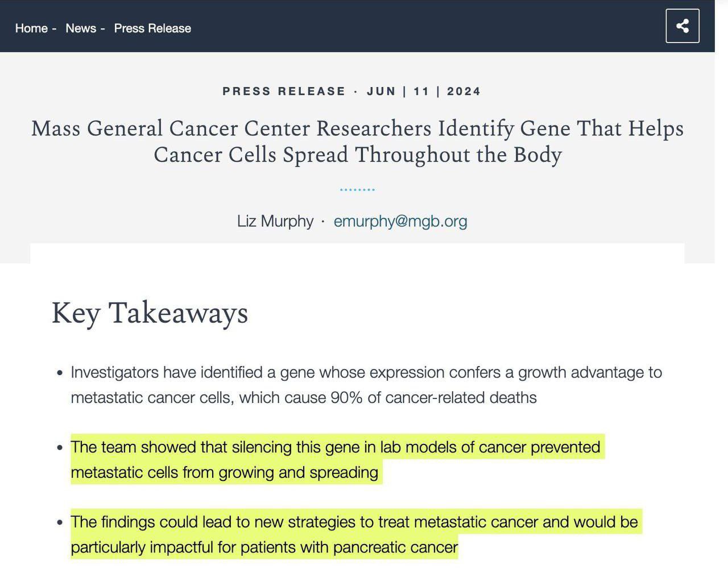728x586 pixels.
Task: Click the Mass General Cancer Center headline
Action: pos(357,142)
